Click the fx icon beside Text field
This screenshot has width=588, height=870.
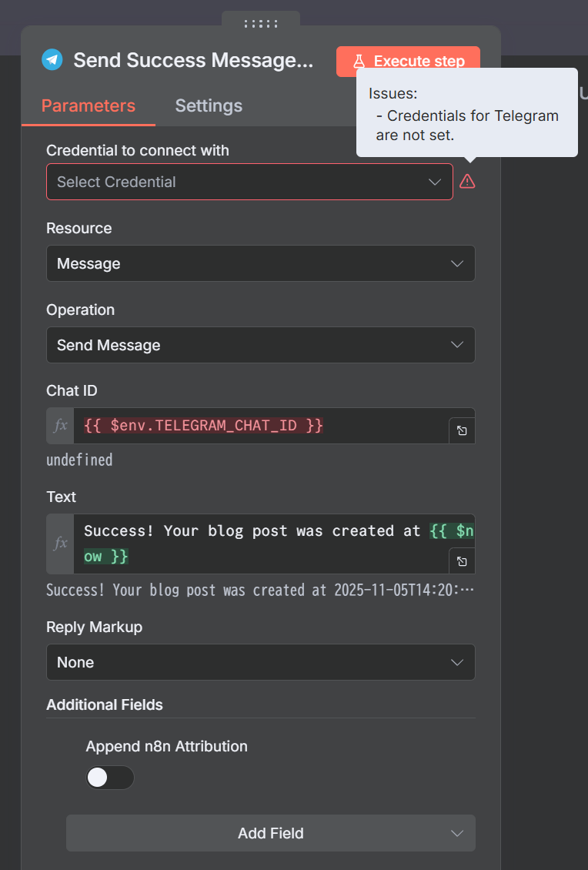click(x=60, y=544)
